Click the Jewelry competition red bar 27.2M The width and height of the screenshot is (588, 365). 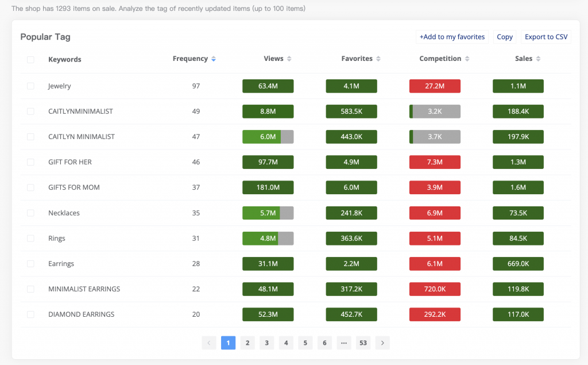435,86
